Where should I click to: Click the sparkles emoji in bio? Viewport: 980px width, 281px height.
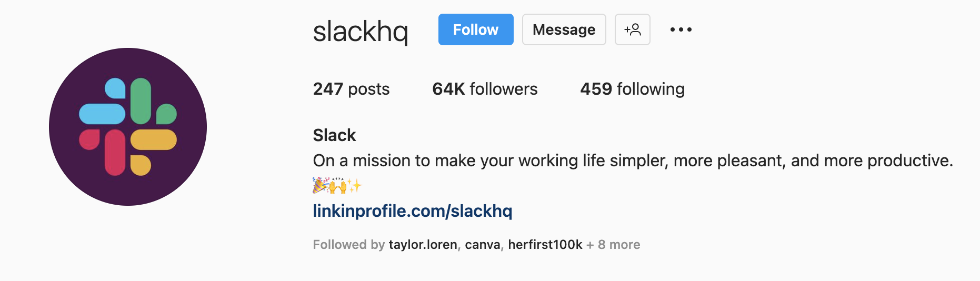pos(355,185)
